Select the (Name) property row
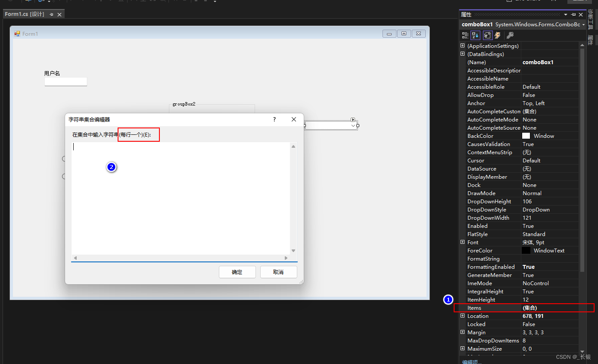Image resolution: width=598 pixels, height=364 pixels. tap(519, 62)
